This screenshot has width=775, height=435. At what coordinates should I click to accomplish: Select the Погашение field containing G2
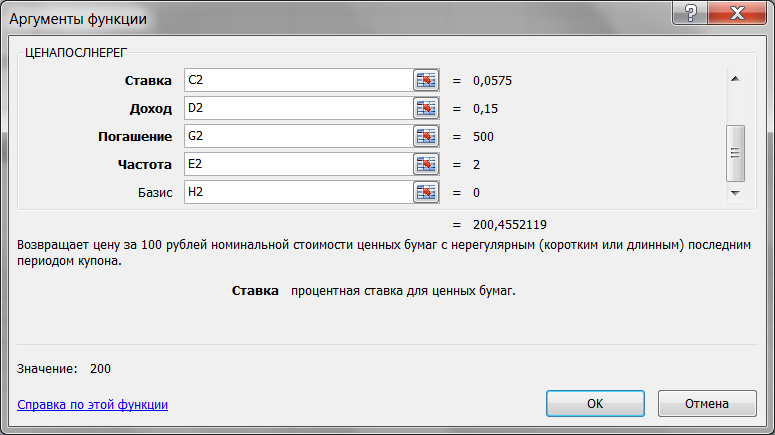coord(299,136)
